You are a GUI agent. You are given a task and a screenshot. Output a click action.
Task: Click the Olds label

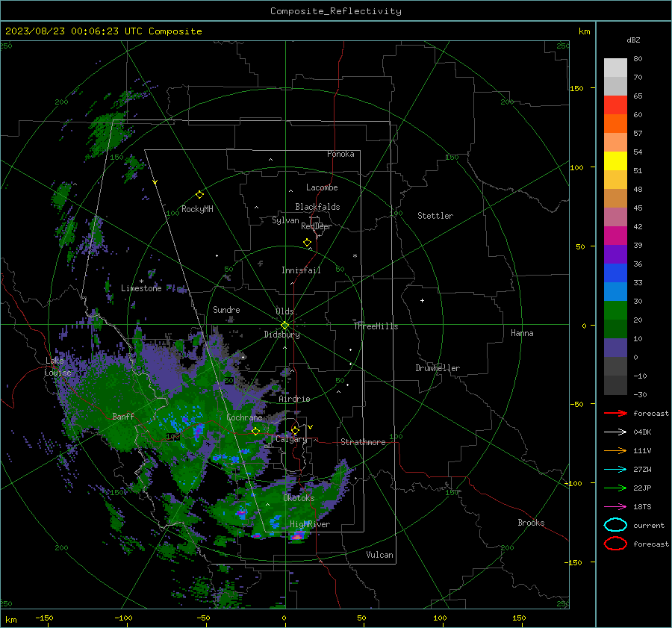tap(284, 311)
